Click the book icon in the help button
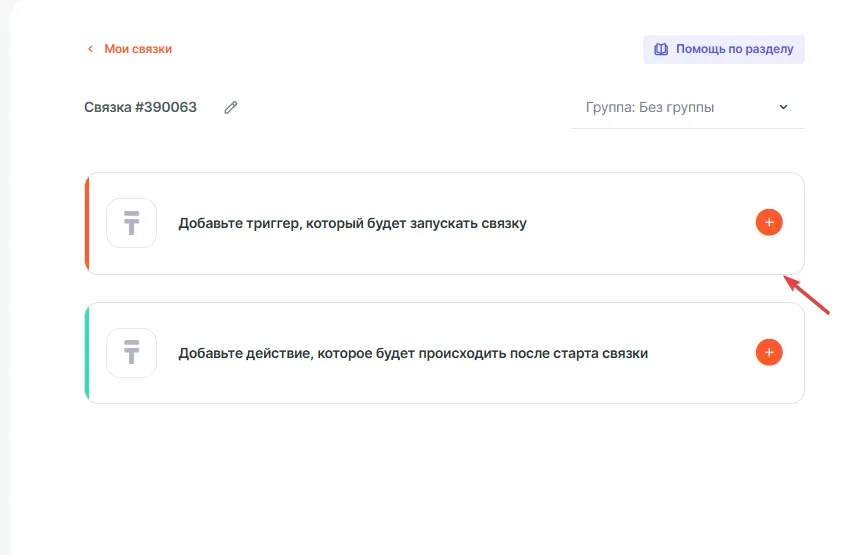The width and height of the screenshot is (855, 555). tap(661, 49)
